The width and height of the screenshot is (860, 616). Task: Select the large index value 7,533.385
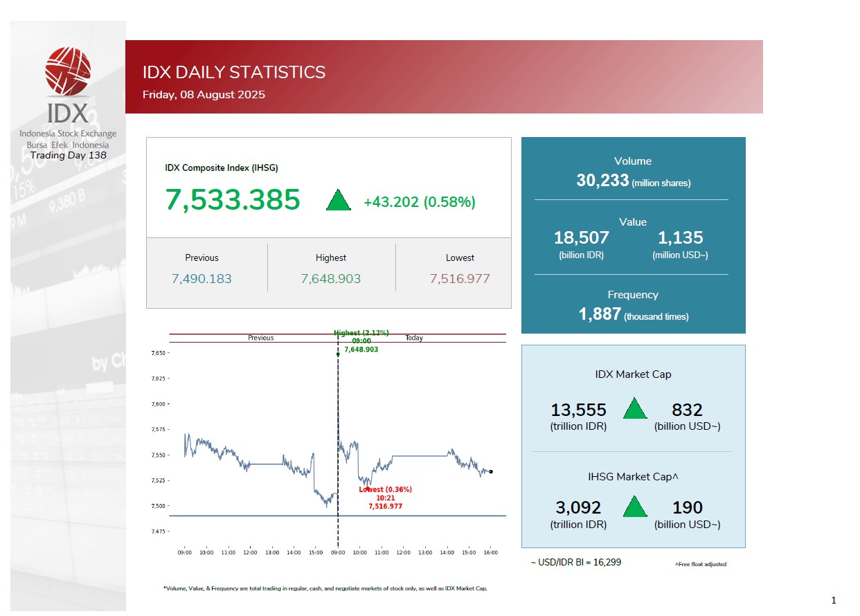point(233,200)
